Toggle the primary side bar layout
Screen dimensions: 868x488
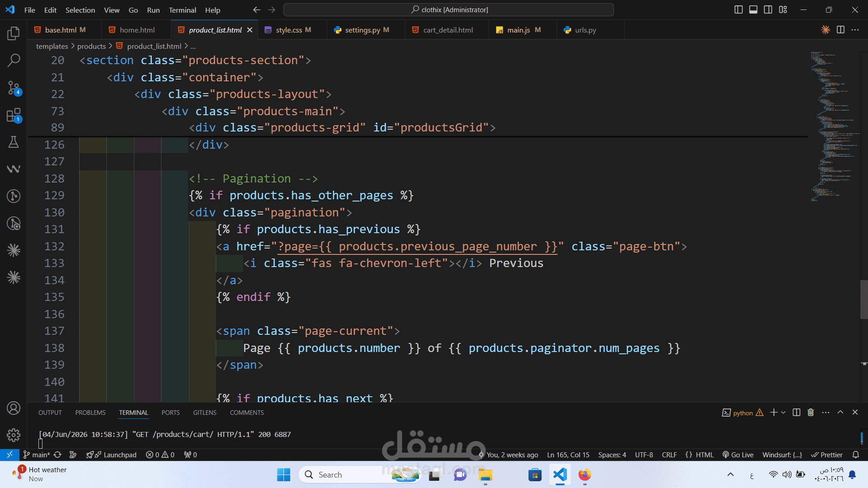739,9
